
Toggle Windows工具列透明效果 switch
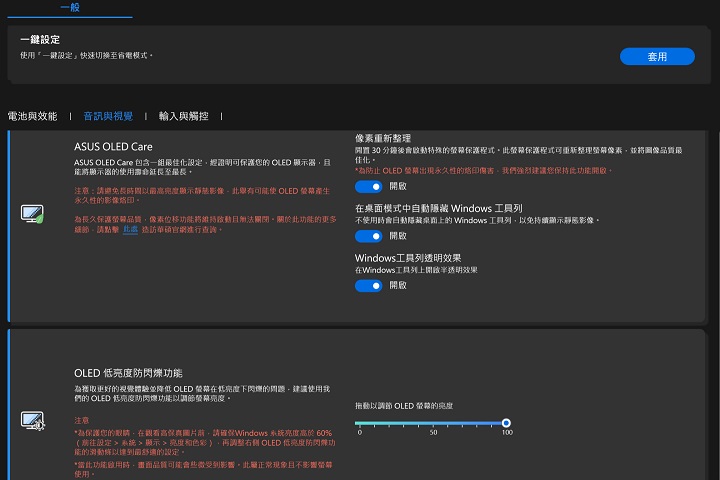click(368, 286)
